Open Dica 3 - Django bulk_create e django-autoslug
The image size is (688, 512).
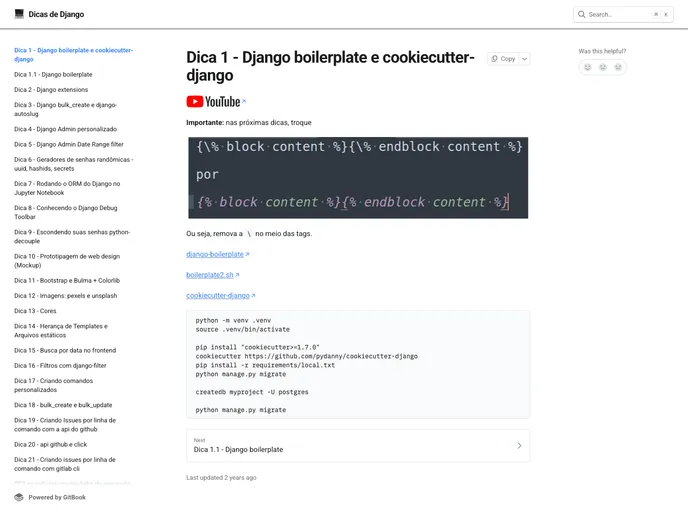click(x=65, y=109)
